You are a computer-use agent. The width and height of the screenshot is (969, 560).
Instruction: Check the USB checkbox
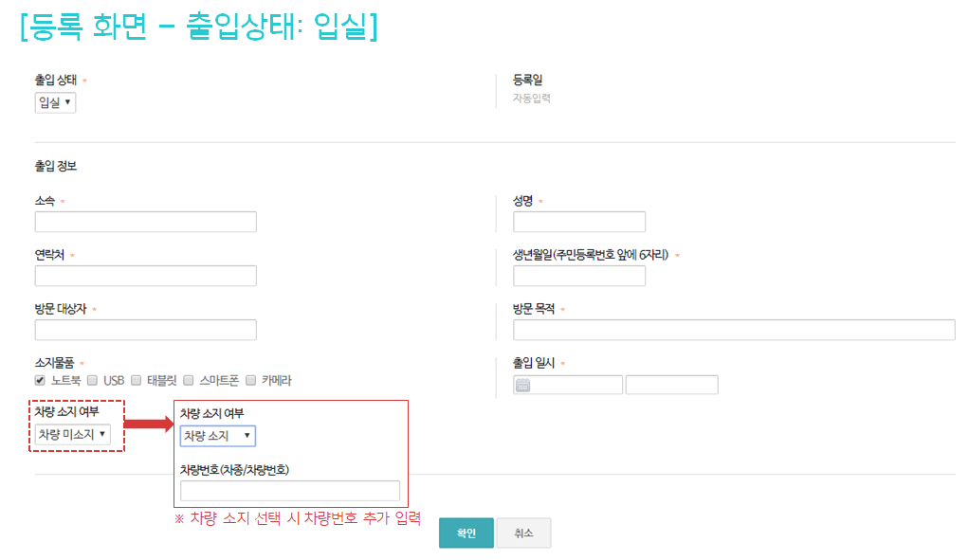[92, 380]
